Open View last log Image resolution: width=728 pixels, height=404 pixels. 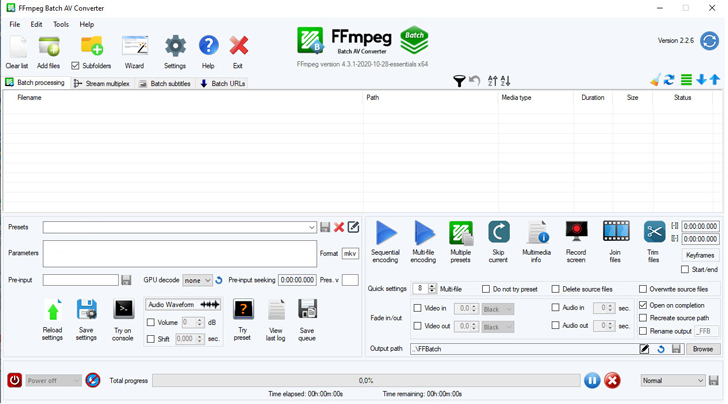point(276,310)
